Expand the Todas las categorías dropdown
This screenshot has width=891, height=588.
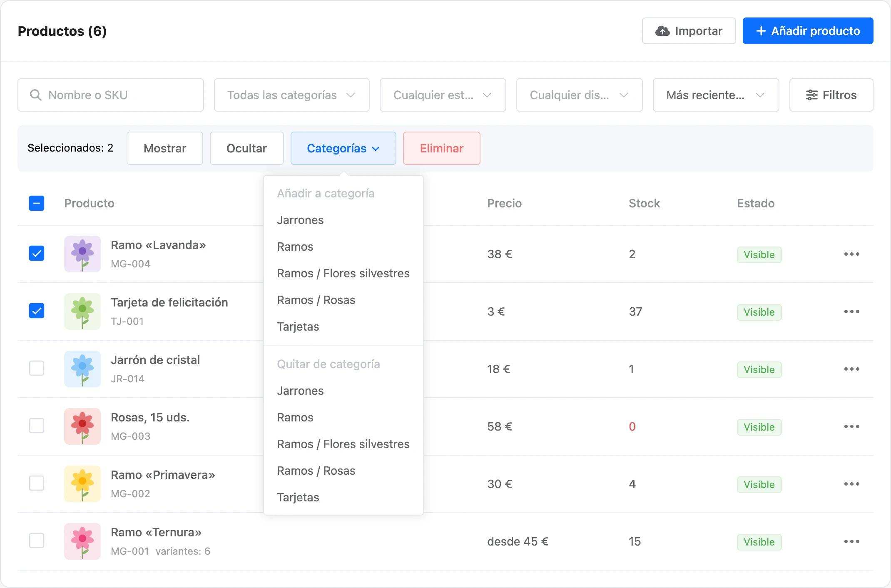pyautogui.click(x=291, y=95)
